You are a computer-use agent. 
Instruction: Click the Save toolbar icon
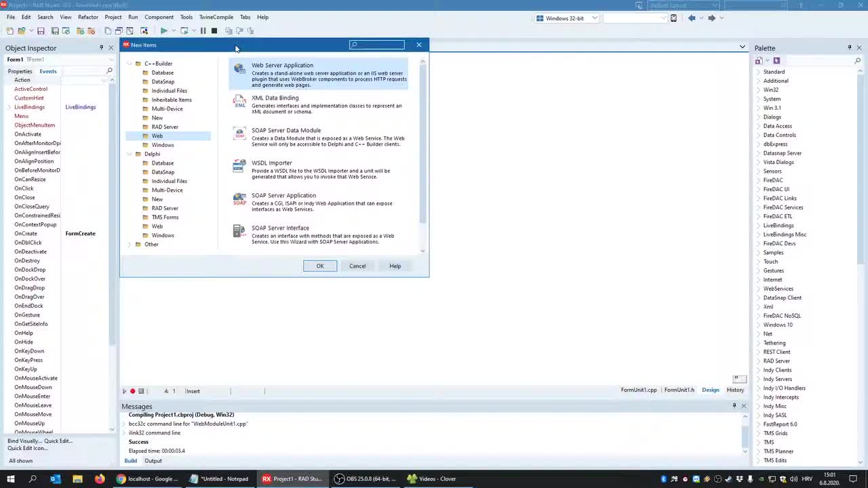(x=41, y=30)
